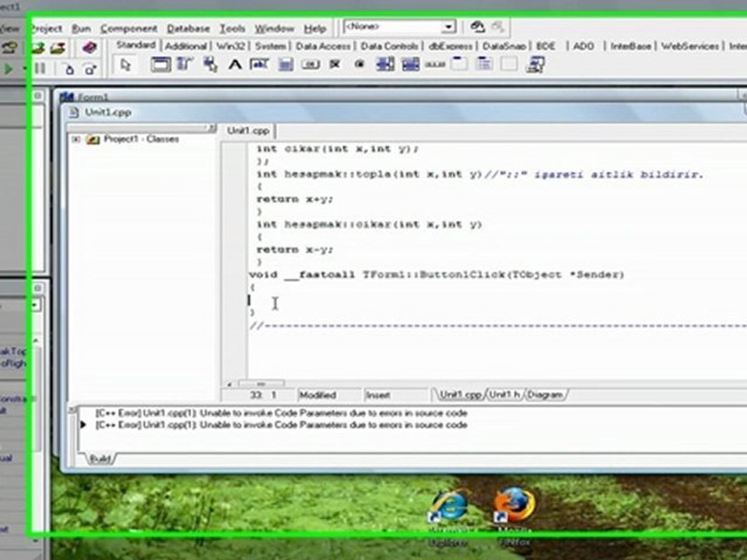The height and width of the screenshot is (560, 747).
Task: Switch to the WebServices palette tab
Action: (x=690, y=46)
